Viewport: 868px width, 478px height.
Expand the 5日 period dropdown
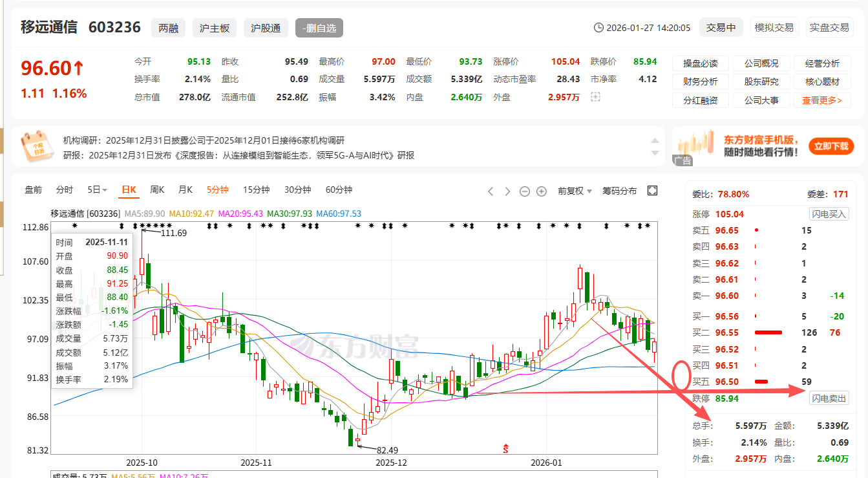click(97, 190)
